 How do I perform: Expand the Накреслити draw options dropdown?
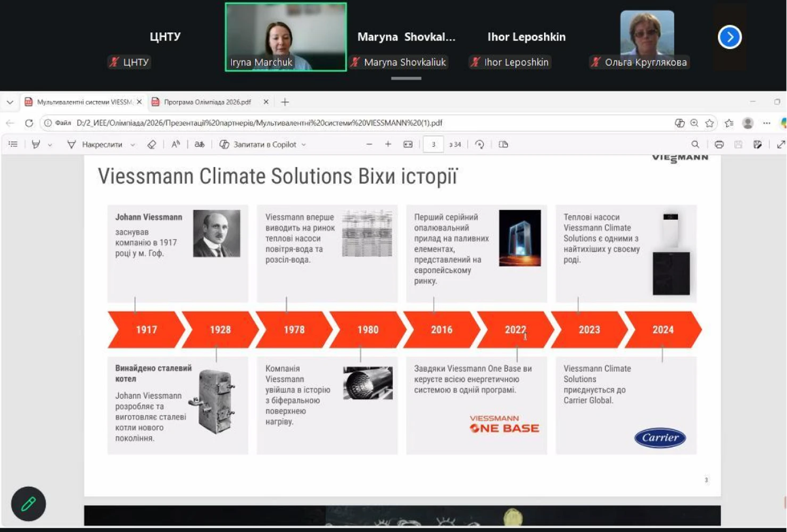tap(133, 145)
